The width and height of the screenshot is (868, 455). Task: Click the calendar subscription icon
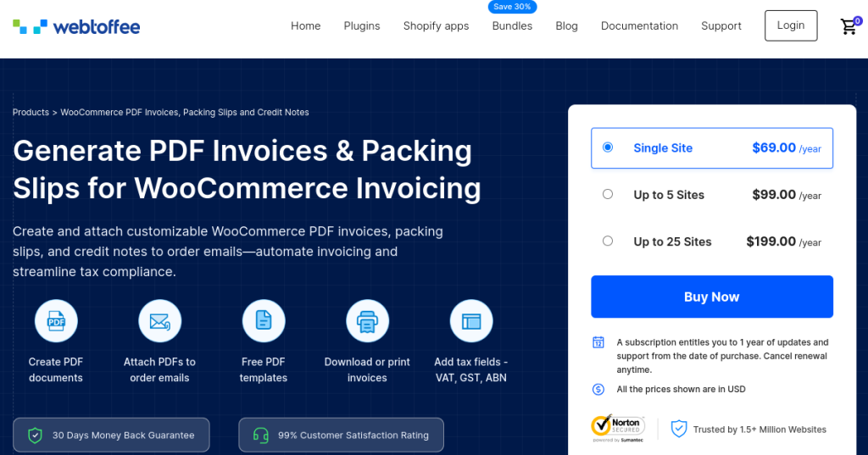[x=598, y=342]
